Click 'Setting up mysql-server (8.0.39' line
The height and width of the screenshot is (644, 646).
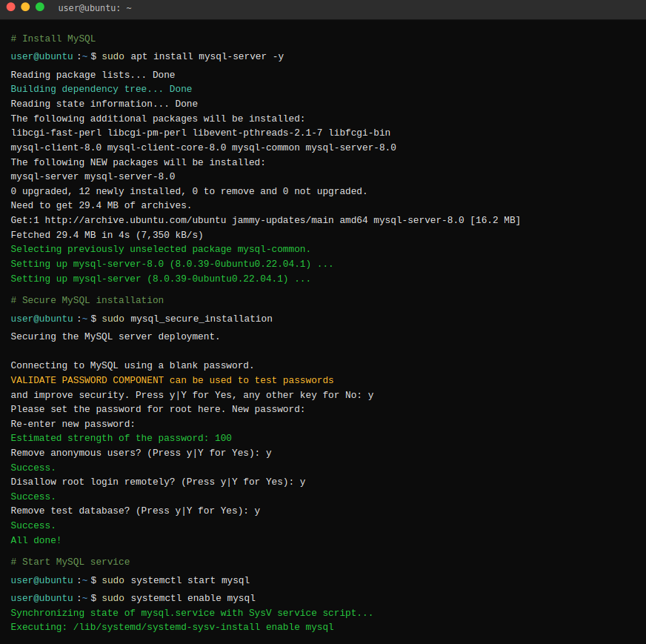point(161,279)
